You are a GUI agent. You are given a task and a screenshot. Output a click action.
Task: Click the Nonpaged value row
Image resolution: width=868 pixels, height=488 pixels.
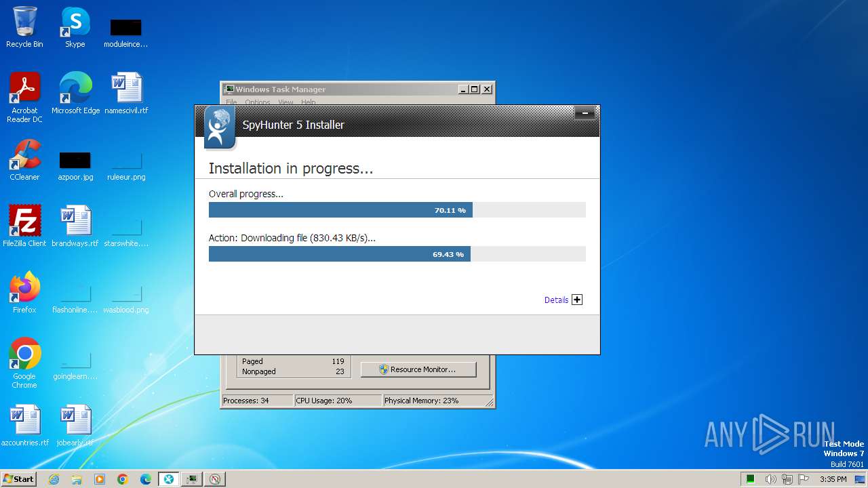pos(293,371)
